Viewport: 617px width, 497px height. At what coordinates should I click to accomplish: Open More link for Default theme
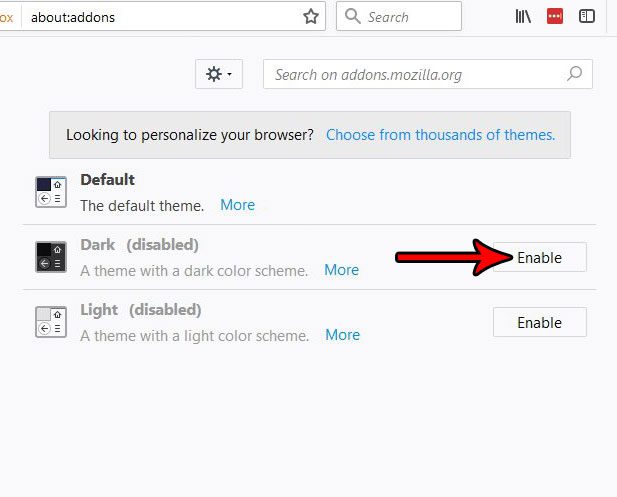pos(238,205)
